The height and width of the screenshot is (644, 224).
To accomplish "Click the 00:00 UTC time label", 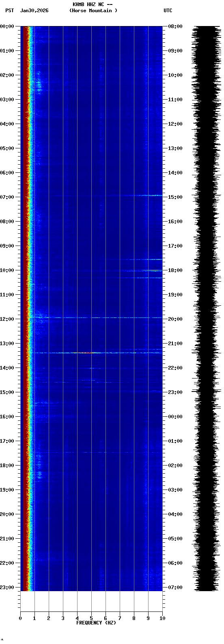I will point(175,417).
